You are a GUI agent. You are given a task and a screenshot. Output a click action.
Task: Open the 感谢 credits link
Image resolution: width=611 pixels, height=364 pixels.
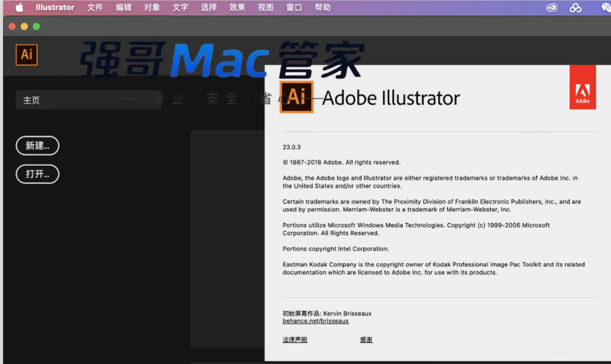point(366,340)
